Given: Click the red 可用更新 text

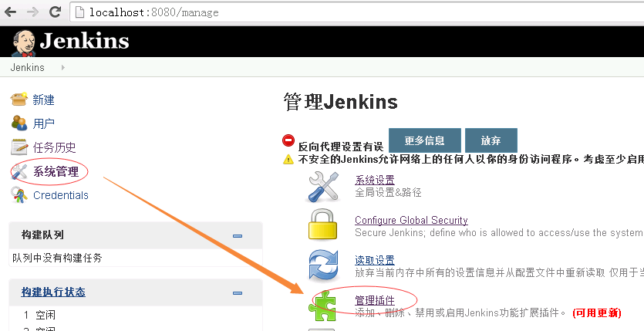Looking at the screenshot, I should point(597,313).
